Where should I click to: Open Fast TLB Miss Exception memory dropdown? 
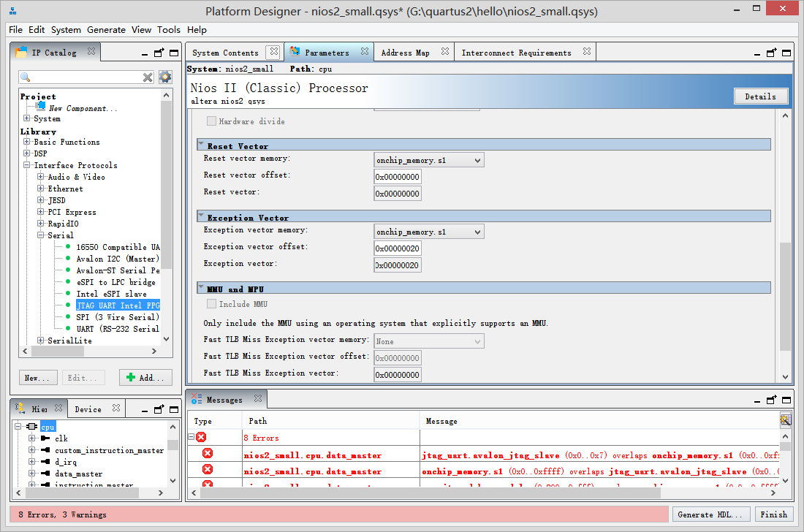(428, 341)
